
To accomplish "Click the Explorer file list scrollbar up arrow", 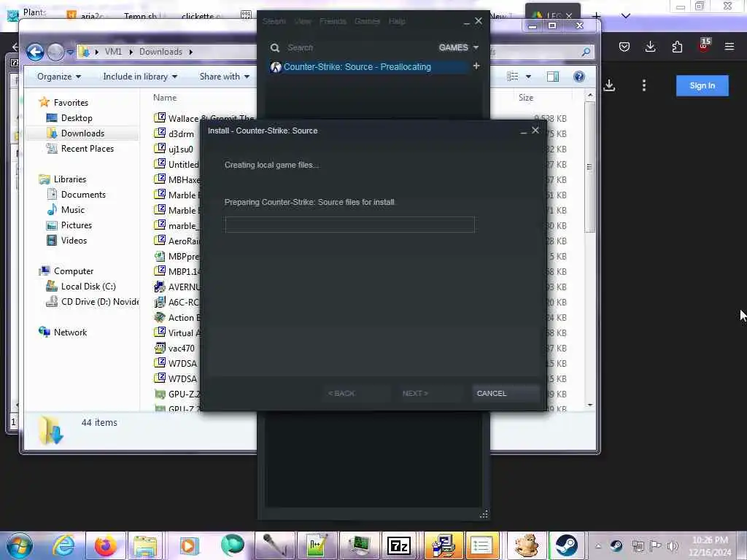I will [x=590, y=96].
